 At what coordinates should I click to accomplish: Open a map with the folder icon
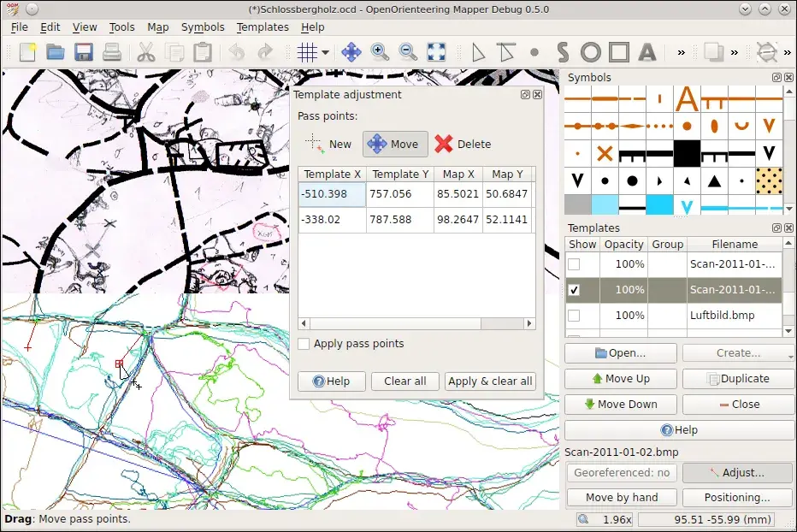56,52
